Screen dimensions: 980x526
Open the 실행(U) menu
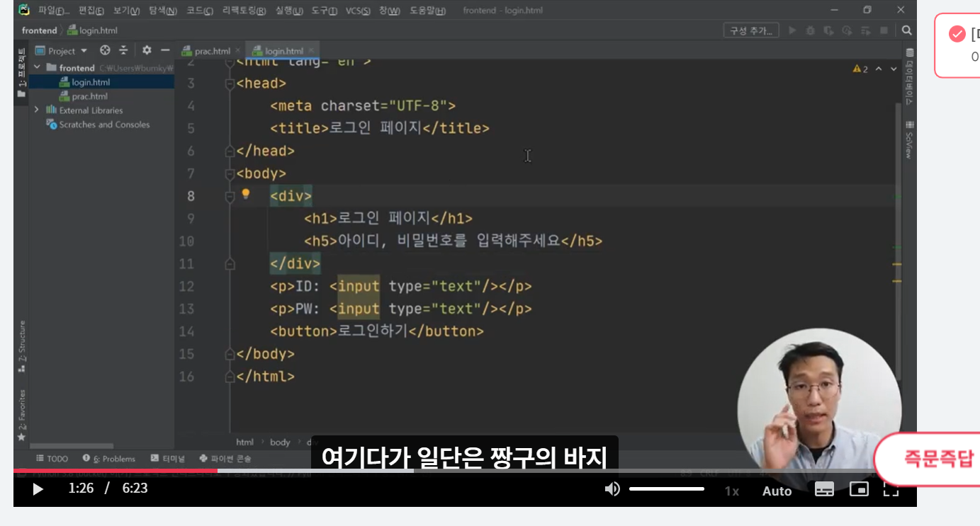(288, 11)
